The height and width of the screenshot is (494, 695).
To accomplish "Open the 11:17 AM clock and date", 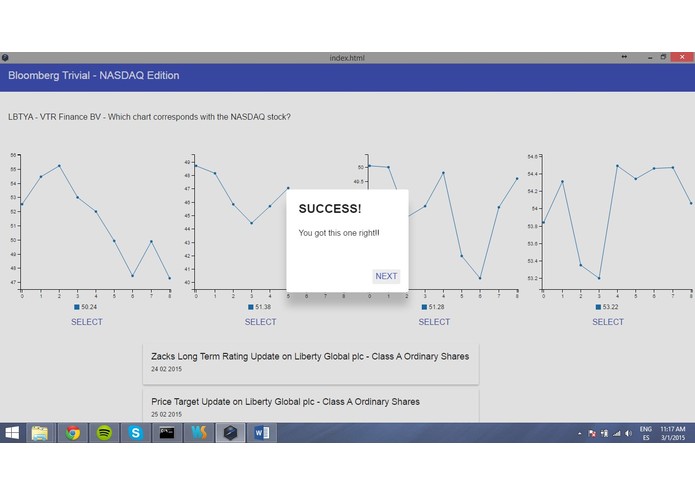I will point(673,433).
